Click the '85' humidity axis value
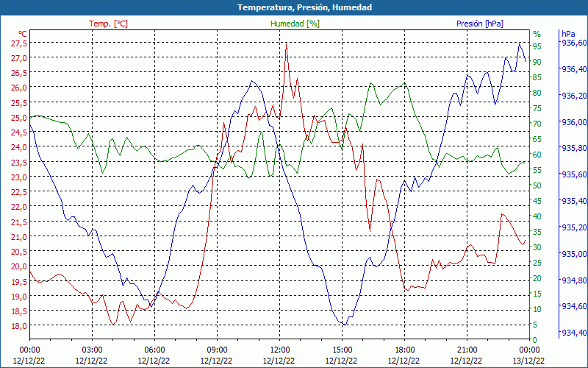Viewport: 588px width, 368px height. pyautogui.click(x=537, y=77)
